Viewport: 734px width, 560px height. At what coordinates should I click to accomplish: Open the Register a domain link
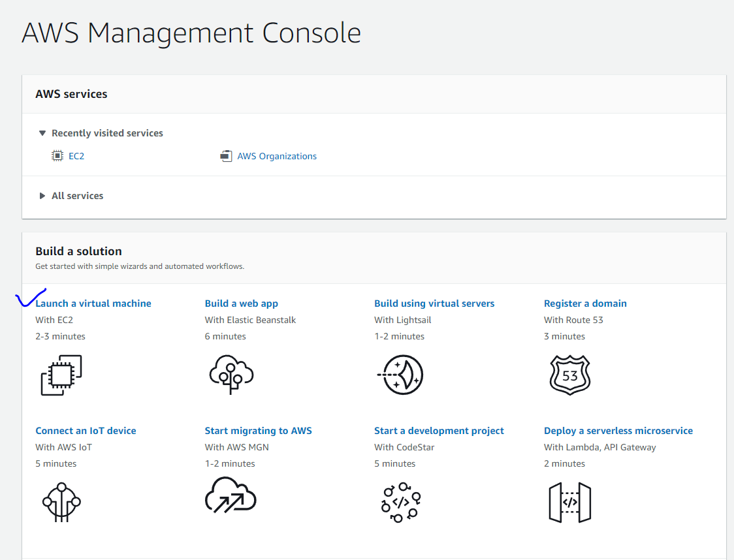click(585, 303)
